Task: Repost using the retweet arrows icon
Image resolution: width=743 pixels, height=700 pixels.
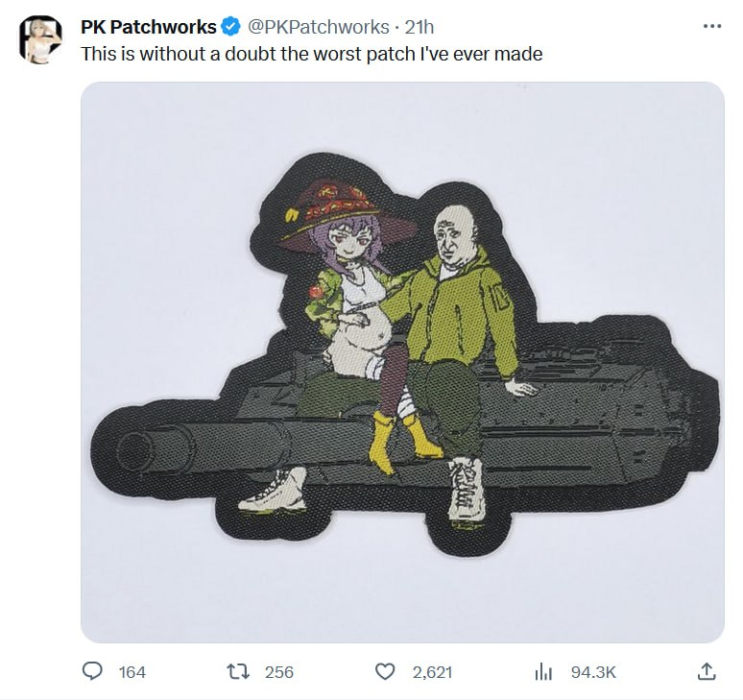Action: (238, 671)
